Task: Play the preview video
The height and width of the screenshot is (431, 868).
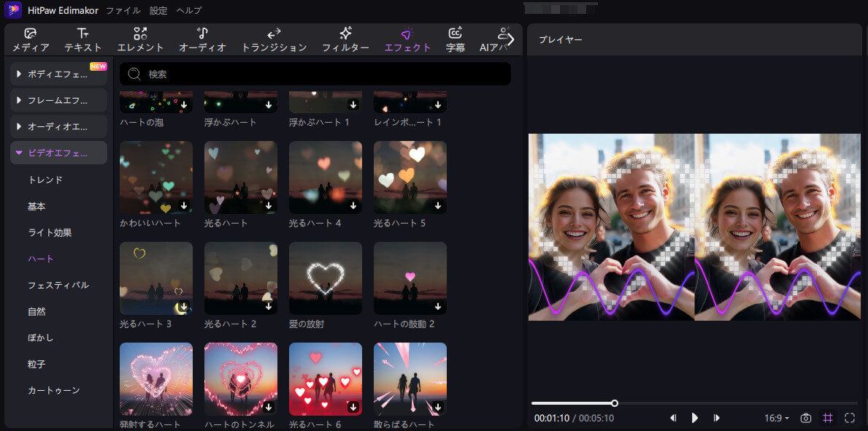Action: [695, 418]
